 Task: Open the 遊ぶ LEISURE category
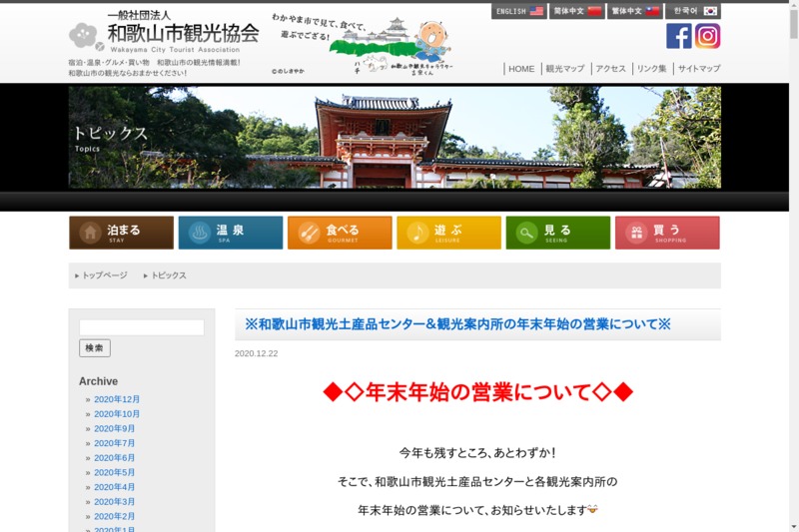pyautogui.click(x=448, y=233)
